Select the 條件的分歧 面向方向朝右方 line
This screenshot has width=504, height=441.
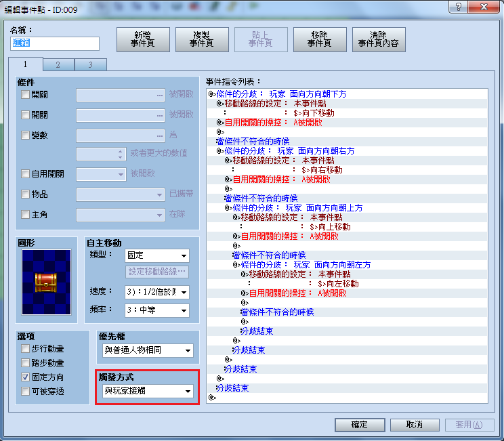[347, 151]
